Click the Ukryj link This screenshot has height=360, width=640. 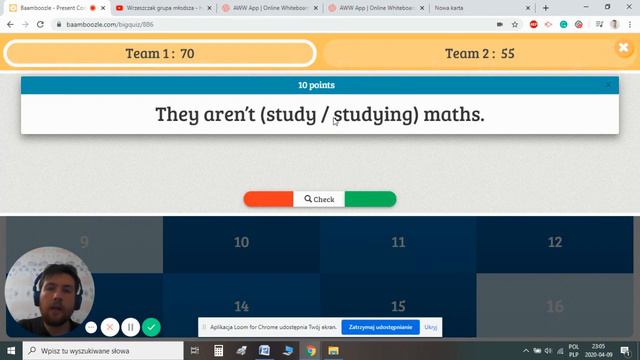pyautogui.click(x=431, y=327)
